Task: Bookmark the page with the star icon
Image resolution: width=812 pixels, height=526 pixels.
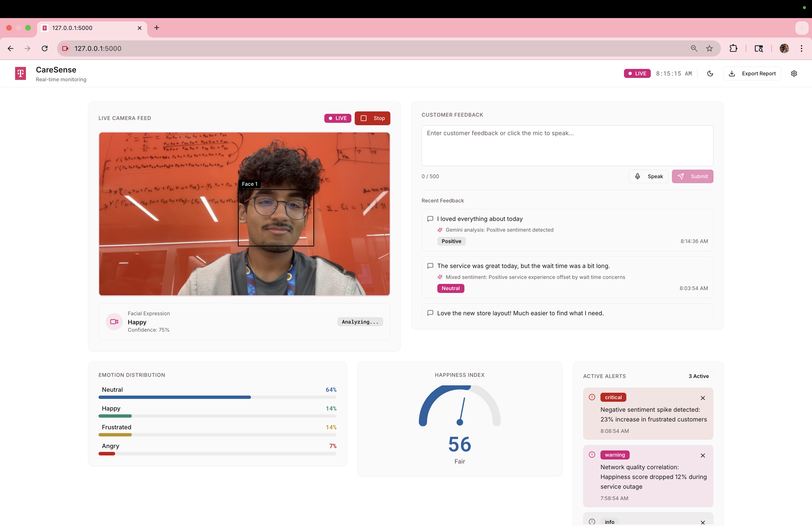Action: (x=709, y=48)
